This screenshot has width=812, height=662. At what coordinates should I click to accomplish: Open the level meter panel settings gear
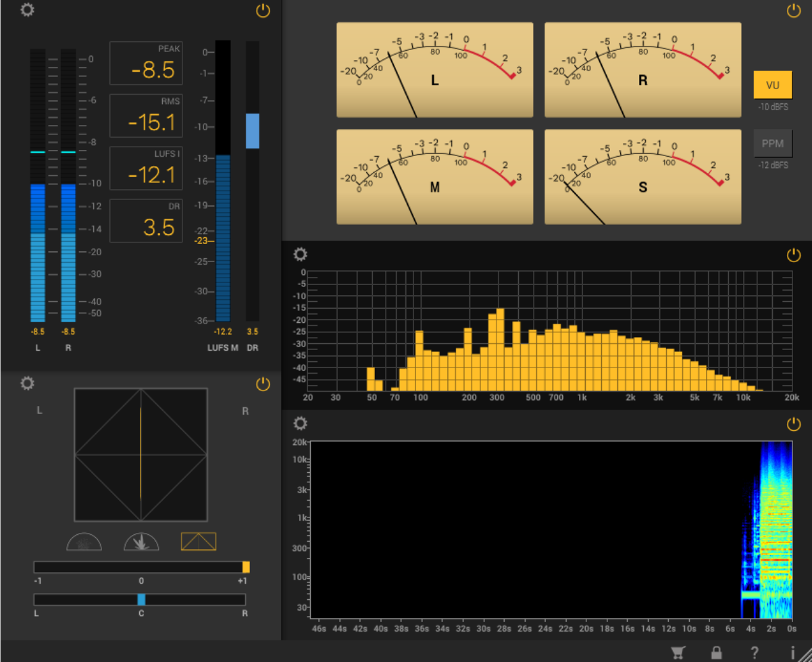point(27,10)
